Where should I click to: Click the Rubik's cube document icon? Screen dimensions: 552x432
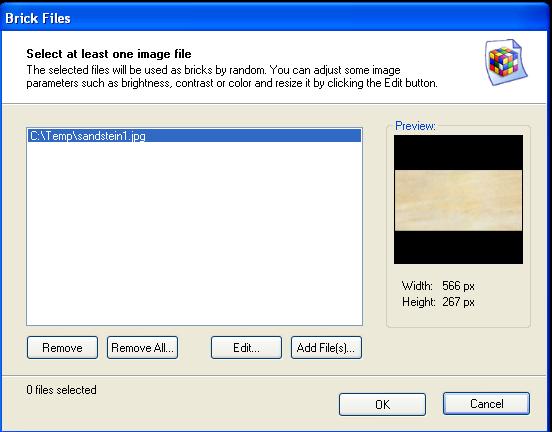506,62
